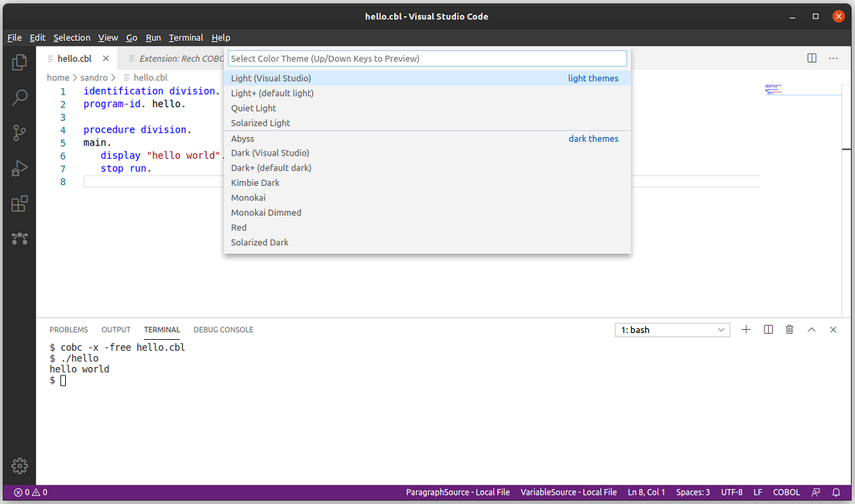
Task: Switch to the DEBUG CONSOLE tab
Action: click(223, 329)
